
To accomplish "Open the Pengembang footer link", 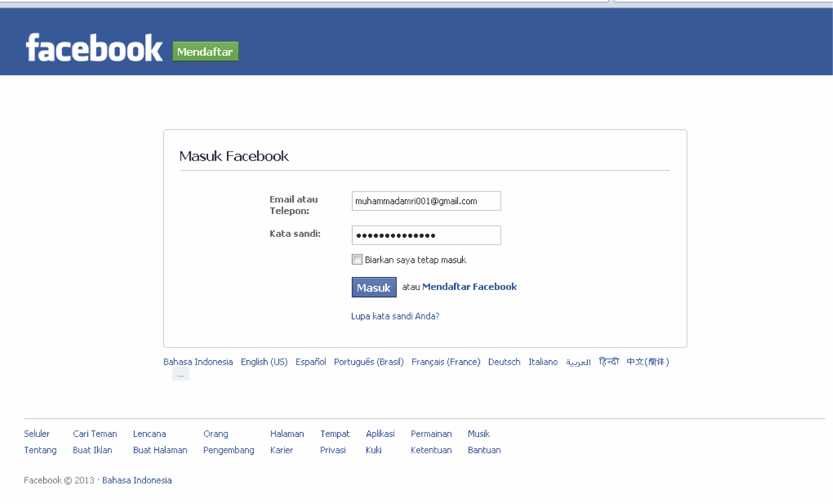I will [229, 450].
